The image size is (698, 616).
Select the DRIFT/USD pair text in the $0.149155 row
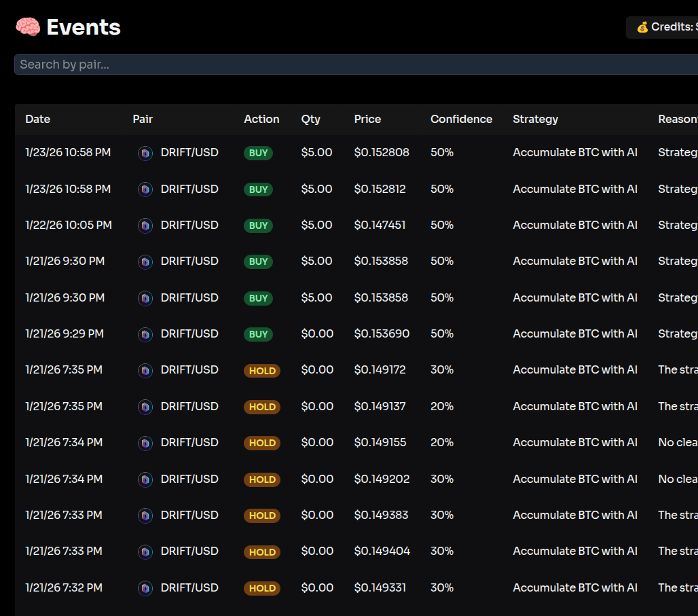pyautogui.click(x=189, y=442)
